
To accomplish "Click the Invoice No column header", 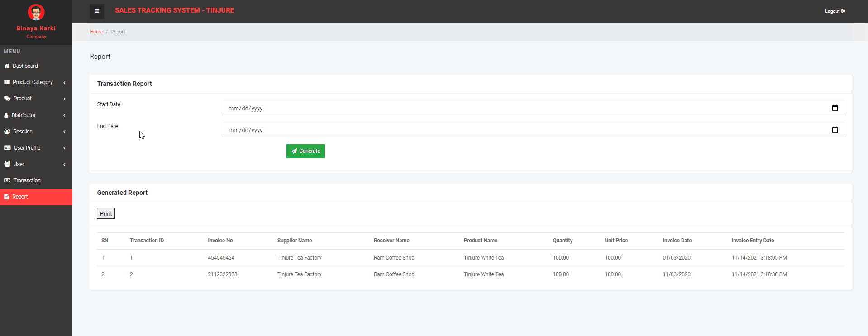I will coord(220,241).
